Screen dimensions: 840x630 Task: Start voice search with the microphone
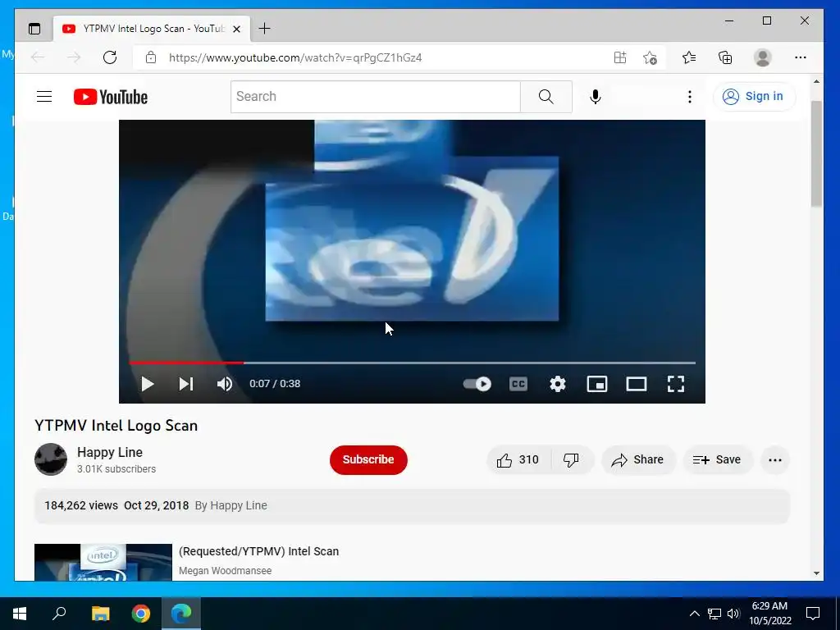pyautogui.click(x=596, y=97)
